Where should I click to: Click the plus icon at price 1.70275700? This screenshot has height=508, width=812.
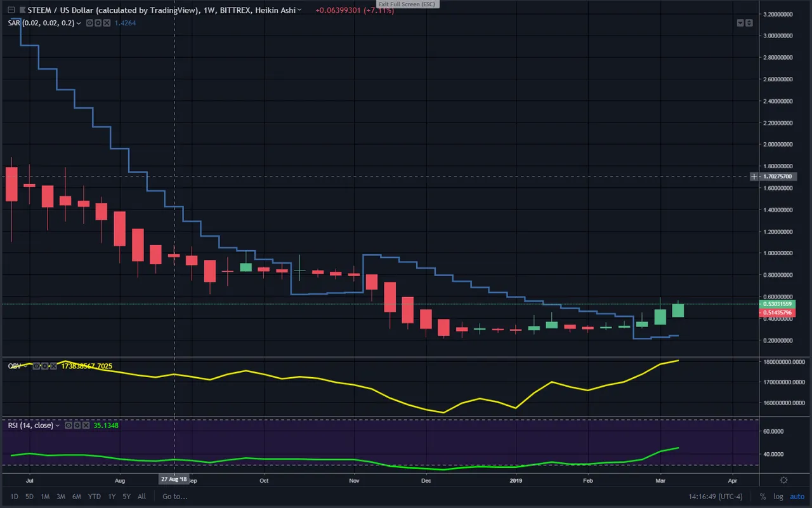pyautogui.click(x=754, y=176)
